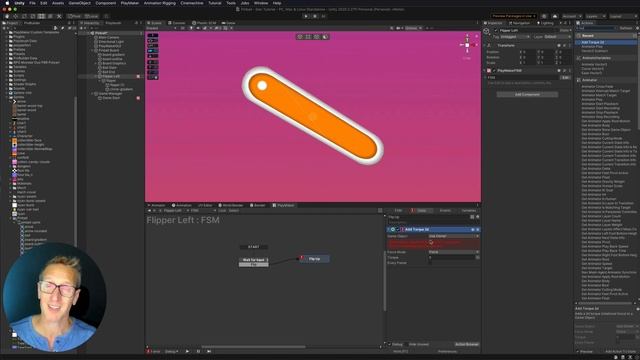
Task: Expand the Game Manager object in Hierarchy
Action: [92, 94]
